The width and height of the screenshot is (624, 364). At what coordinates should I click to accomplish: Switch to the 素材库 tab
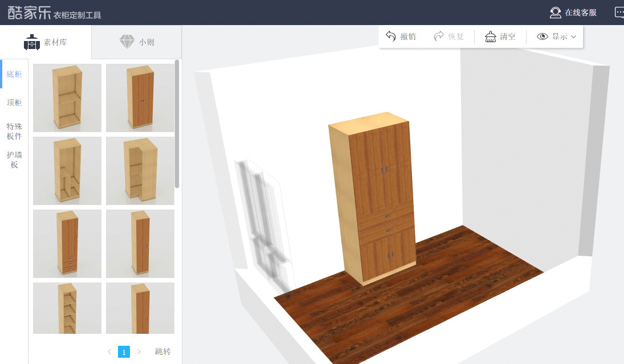click(46, 42)
